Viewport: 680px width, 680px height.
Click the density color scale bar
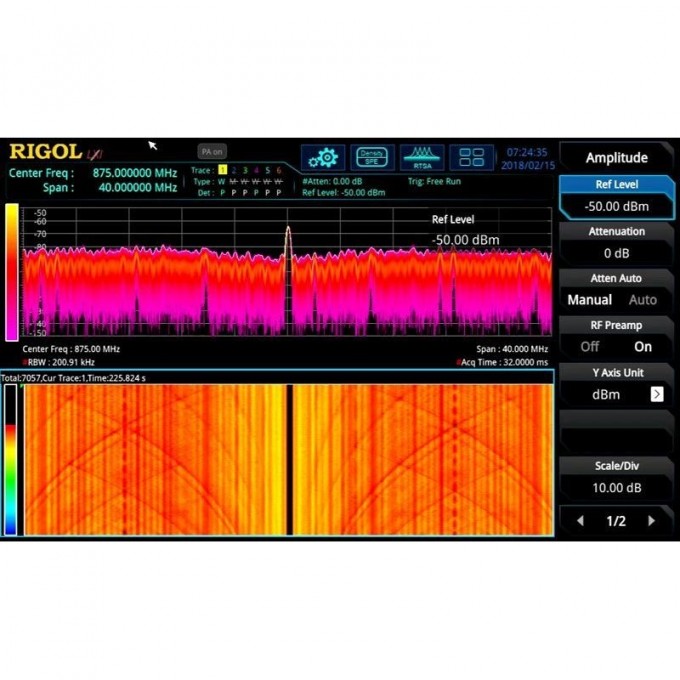(x=12, y=272)
